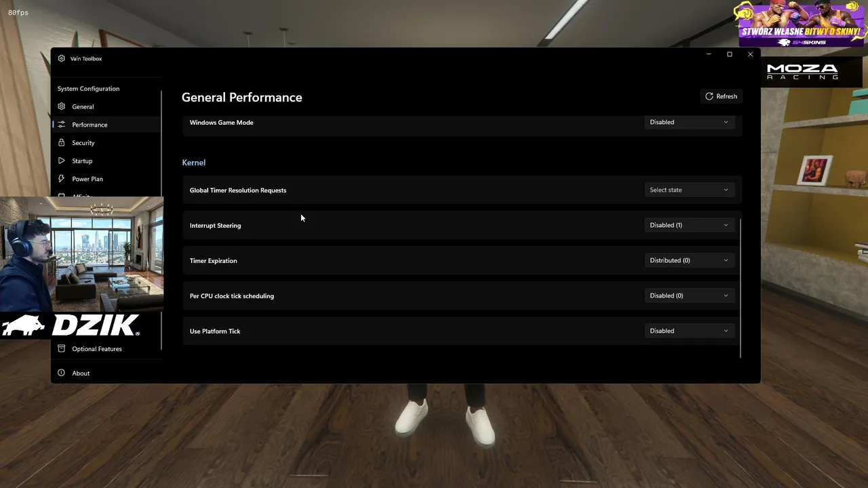Expand the Interrupt Steering dropdown
This screenshot has height=488, width=868.
point(689,225)
